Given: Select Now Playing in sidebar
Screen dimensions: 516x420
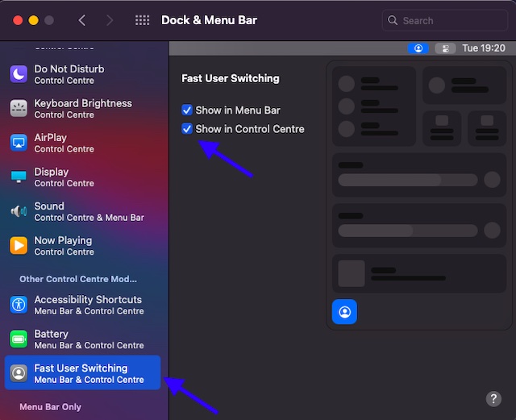Looking at the screenshot, I should point(82,245).
